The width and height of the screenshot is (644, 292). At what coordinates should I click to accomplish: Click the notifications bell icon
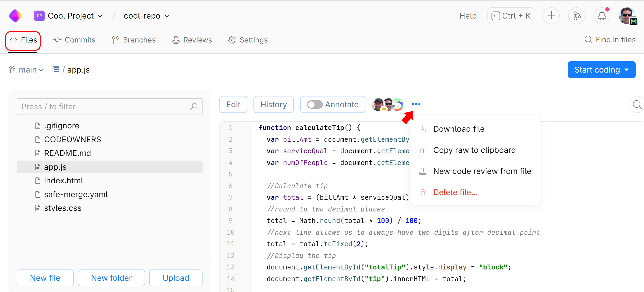coord(602,15)
